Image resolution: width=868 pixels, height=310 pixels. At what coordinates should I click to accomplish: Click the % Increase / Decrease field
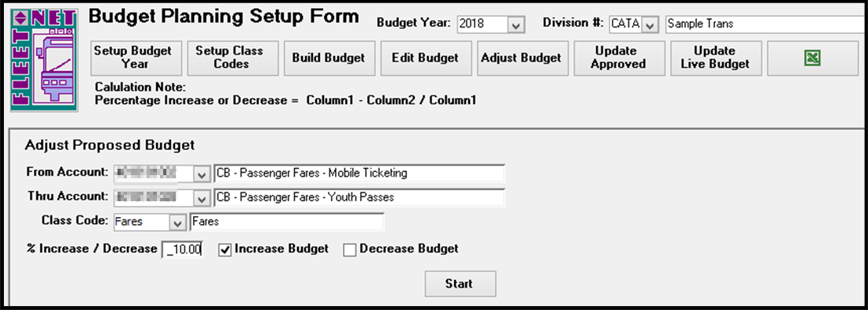click(183, 250)
